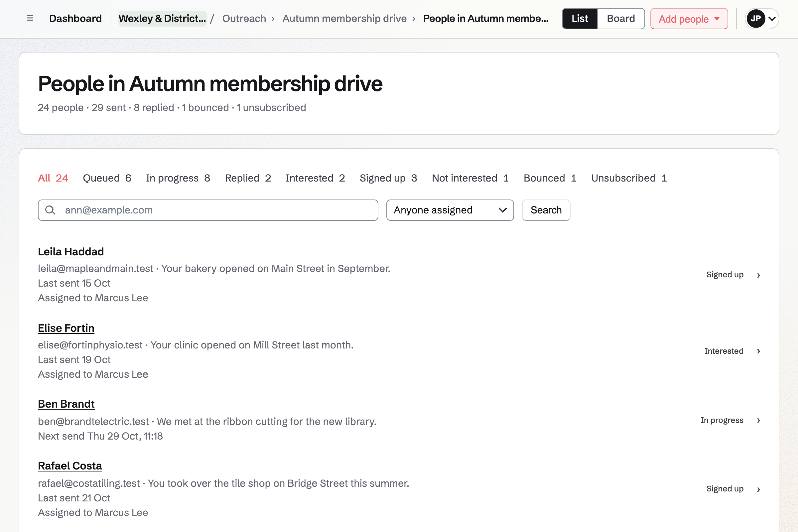Click Elise Fortin's Interested status

click(x=724, y=351)
